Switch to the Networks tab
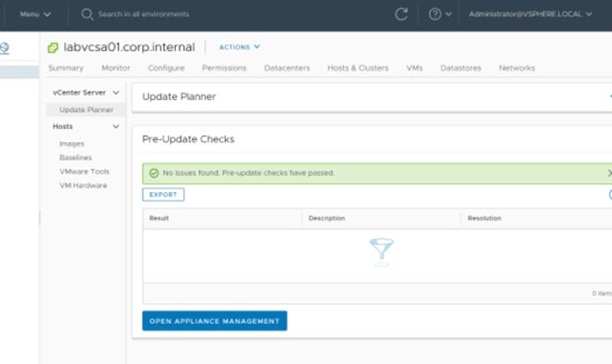This screenshot has width=612, height=364. point(517,68)
